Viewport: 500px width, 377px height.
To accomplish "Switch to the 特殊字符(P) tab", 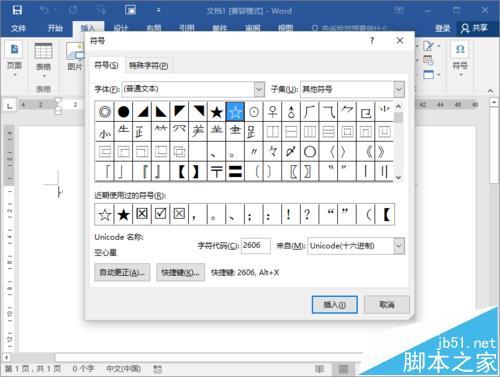I will pyautogui.click(x=149, y=66).
